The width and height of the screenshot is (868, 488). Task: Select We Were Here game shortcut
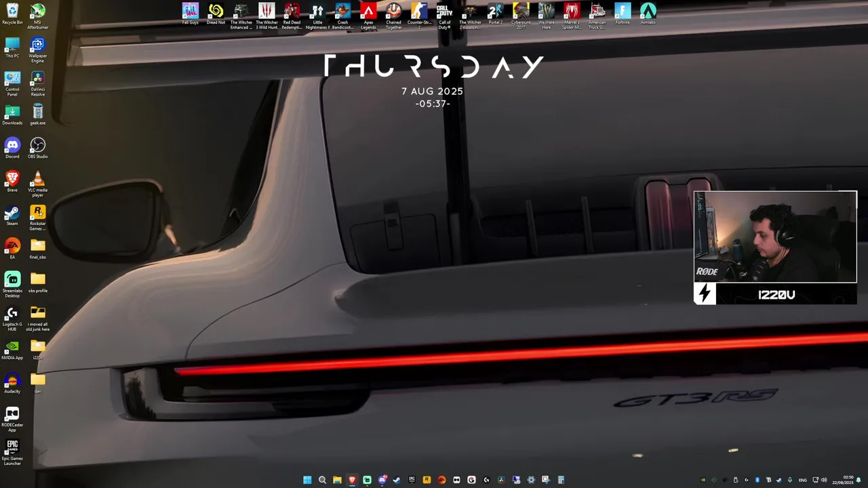[x=547, y=16]
